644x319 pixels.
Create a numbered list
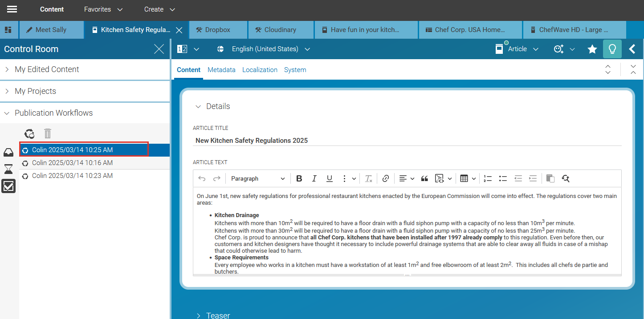click(488, 178)
